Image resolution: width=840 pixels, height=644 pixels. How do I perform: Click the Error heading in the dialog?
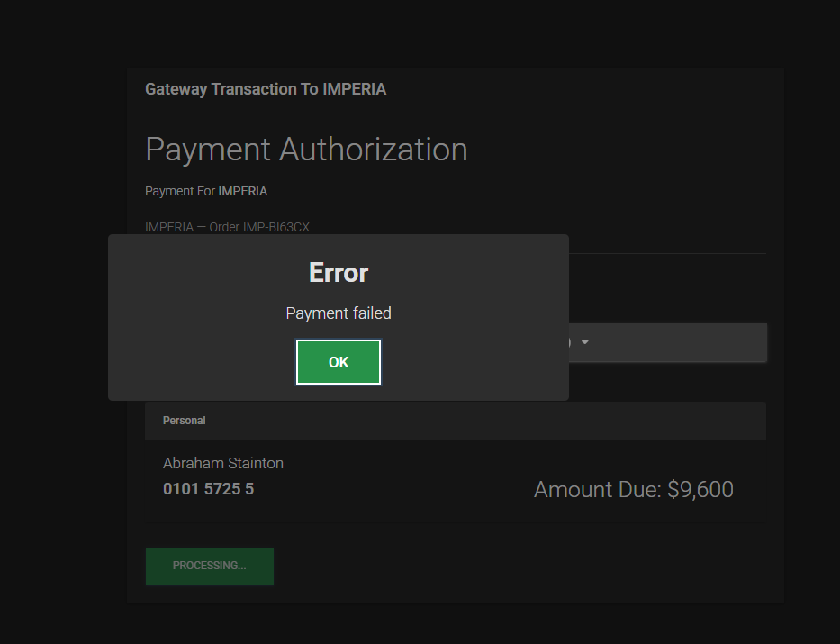pos(339,273)
